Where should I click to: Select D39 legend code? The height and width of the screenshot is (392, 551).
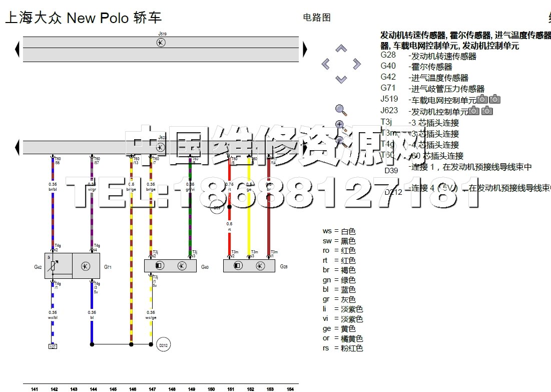[x=391, y=171]
